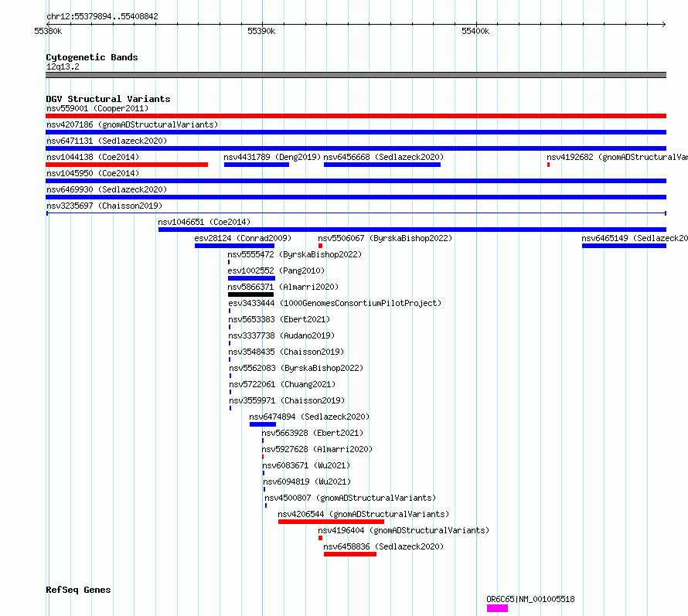Screen dimensions: 688x616
Task: Click nsv4206544 (gnomADStructuralVariants) label
Action: coord(363,514)
